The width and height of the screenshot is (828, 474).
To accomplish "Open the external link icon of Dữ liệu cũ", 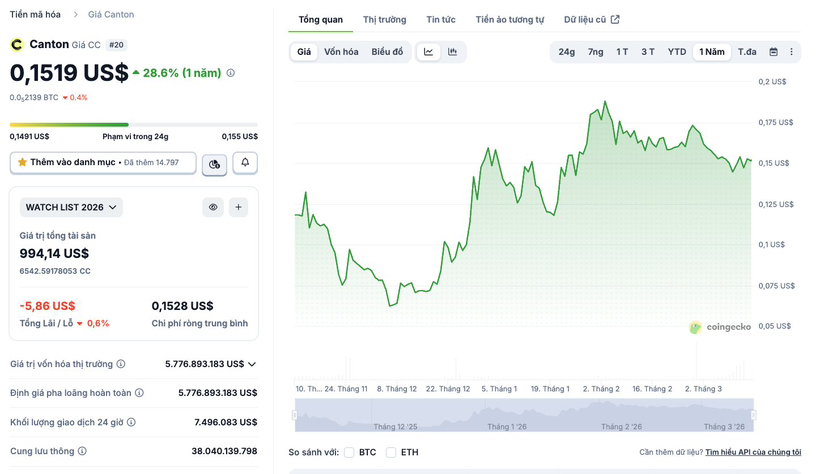I will (615, 20).
